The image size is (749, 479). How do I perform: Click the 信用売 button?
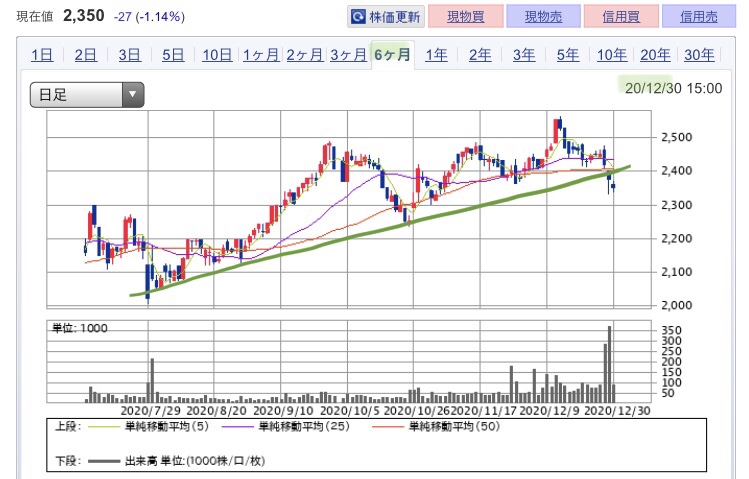coord(699,17)
